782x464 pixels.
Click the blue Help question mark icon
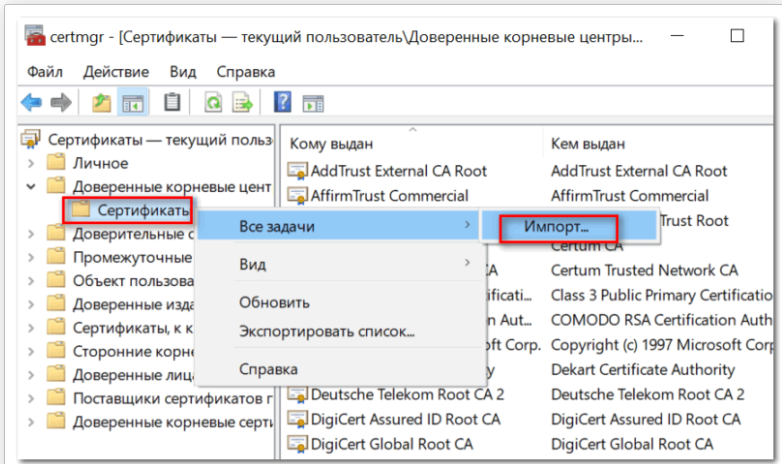click(x=282, y=102)
